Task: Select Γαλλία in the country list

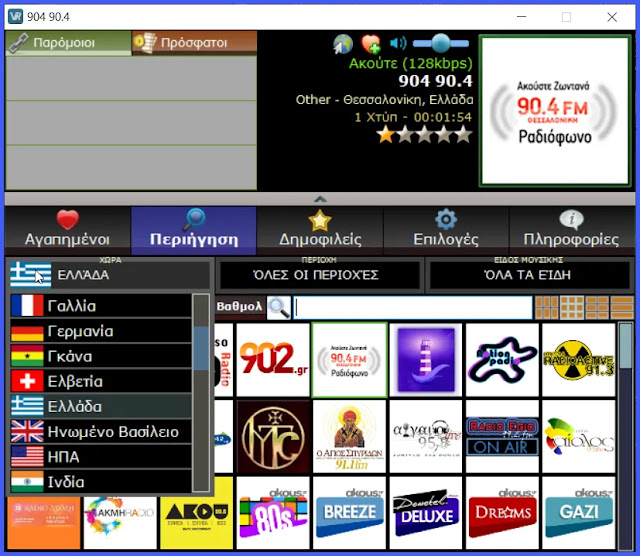Action: [100, 306]
